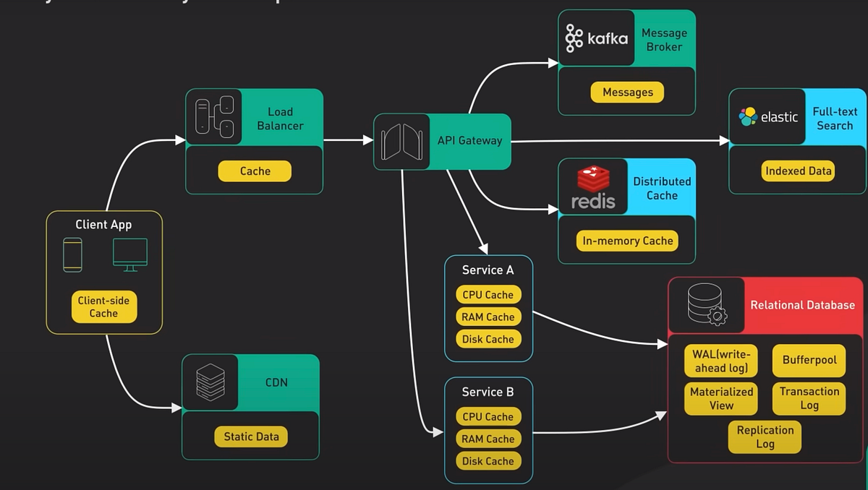
Task: Click the Messages label under Kafka
Action: (627, 92)
